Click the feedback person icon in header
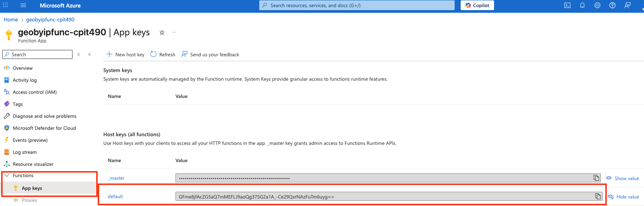Screen dimensions: 644x206 (x=627, y=5)
